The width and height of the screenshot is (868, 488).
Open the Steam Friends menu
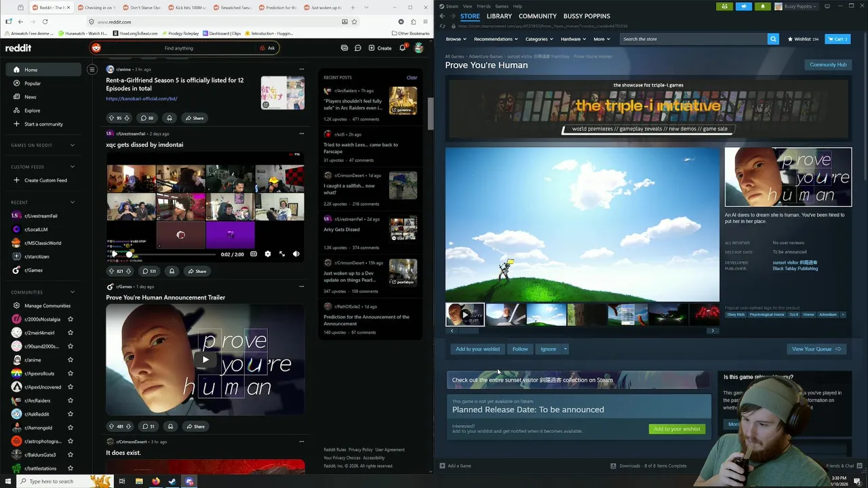point(484,6)
